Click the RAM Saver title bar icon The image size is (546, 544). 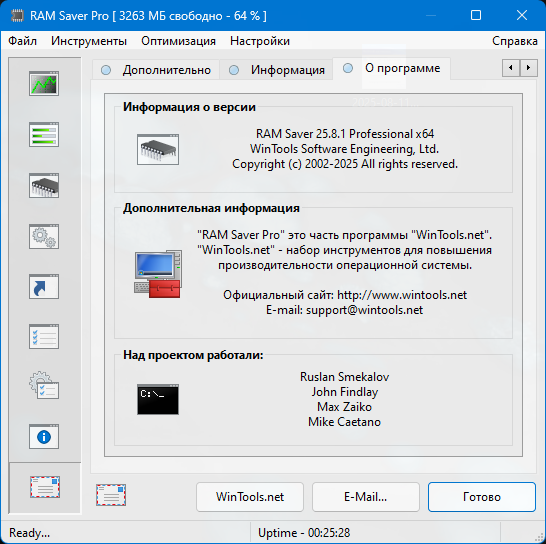17,16
